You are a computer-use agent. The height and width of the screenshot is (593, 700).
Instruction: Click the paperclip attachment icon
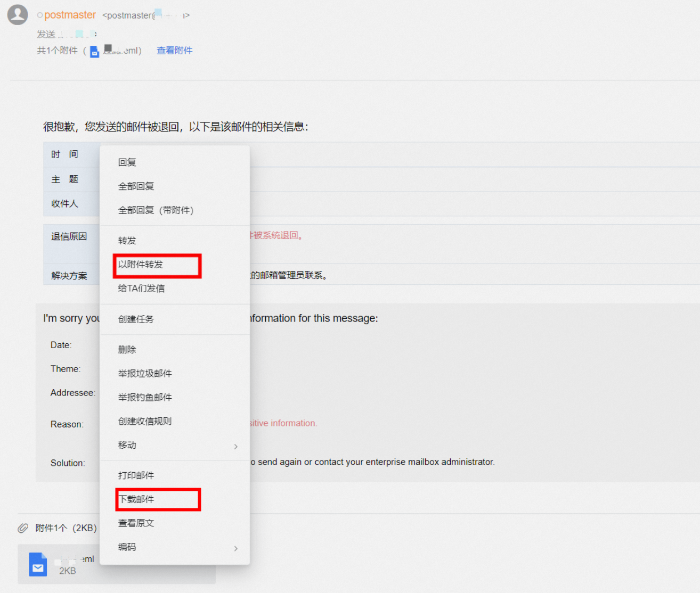tap(22, 528)
